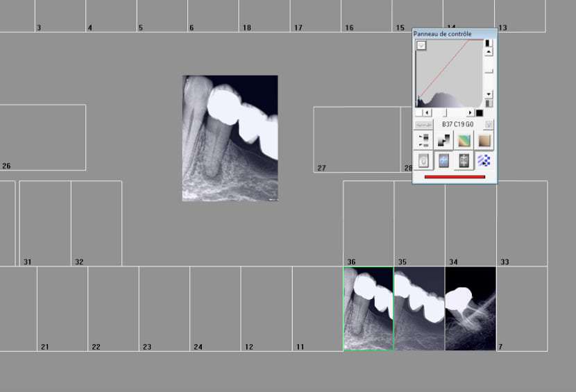This screenshot has width=576, height=392.
Task: Select the X-ray thumbnail in slot 34
Action: tap(470, 309)
